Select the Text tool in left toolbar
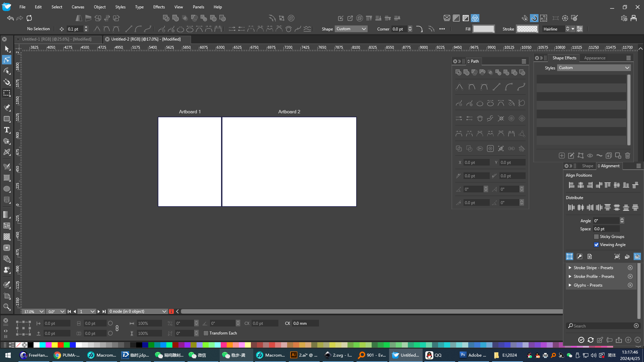The height and width of the screenshot is (362, 644). click(x=7, y=130)
